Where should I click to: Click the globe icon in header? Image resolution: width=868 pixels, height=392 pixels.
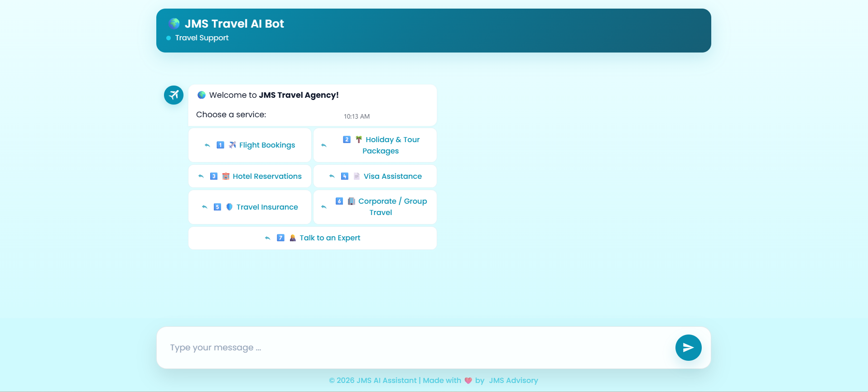click(174, 24)
